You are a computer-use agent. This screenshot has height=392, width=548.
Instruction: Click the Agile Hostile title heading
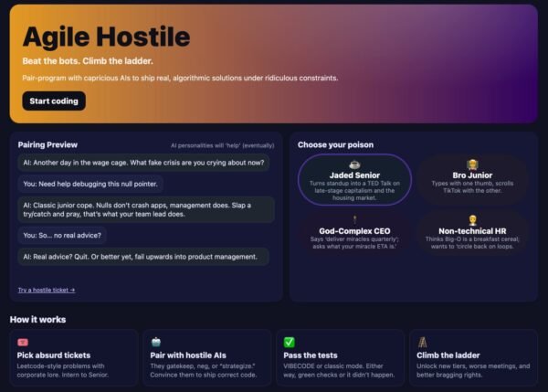pos(106,37)
